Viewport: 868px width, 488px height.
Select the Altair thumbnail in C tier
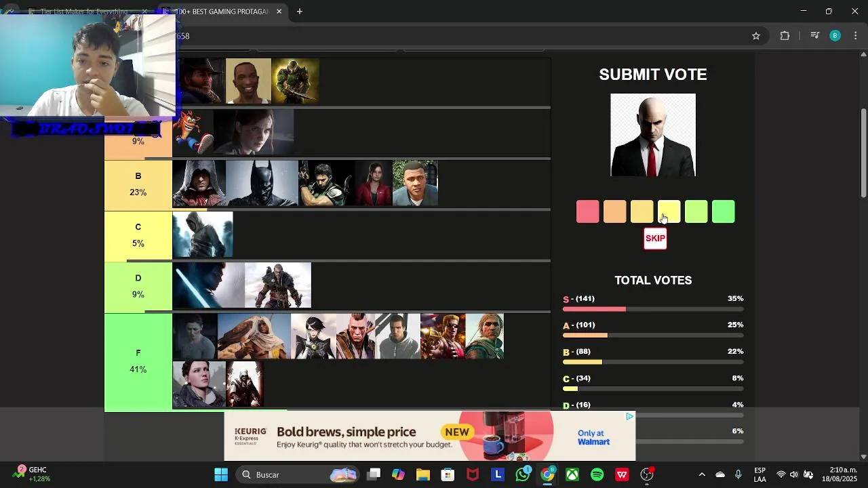[203, 235]
